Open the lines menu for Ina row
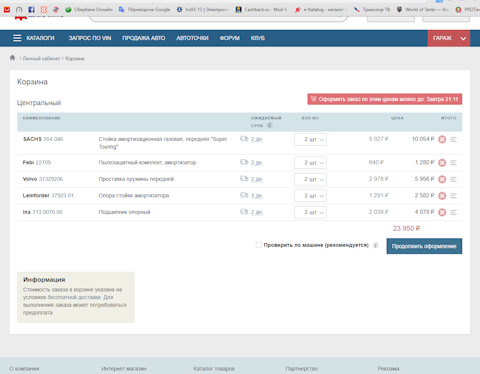Image resolution: width=480 pixels, height=374 pixels. [x=453, y=212]
